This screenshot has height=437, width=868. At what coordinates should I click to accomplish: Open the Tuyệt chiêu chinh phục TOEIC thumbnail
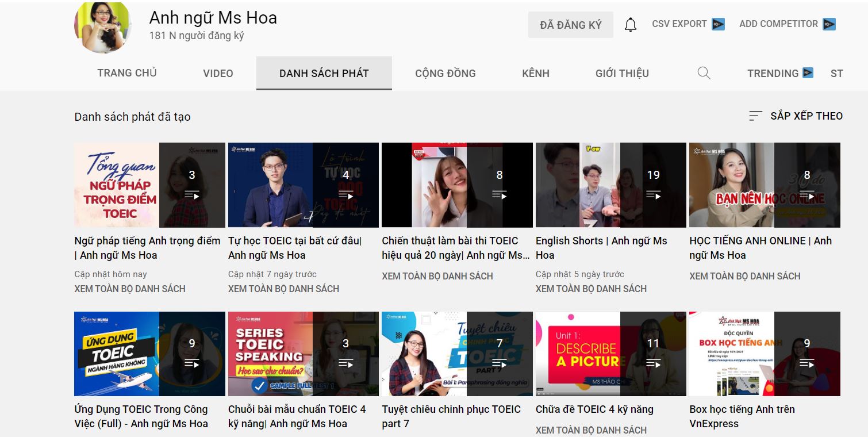point(457,354)
